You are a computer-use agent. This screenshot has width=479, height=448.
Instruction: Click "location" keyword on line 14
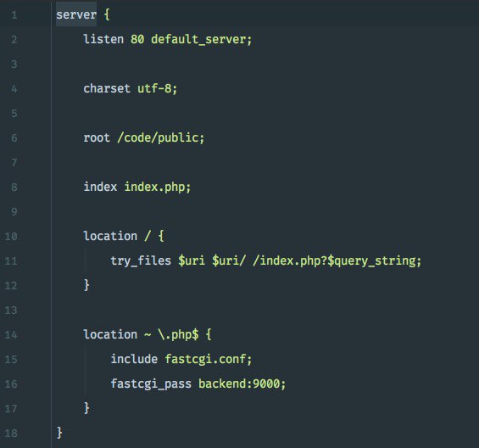point(110,334)
